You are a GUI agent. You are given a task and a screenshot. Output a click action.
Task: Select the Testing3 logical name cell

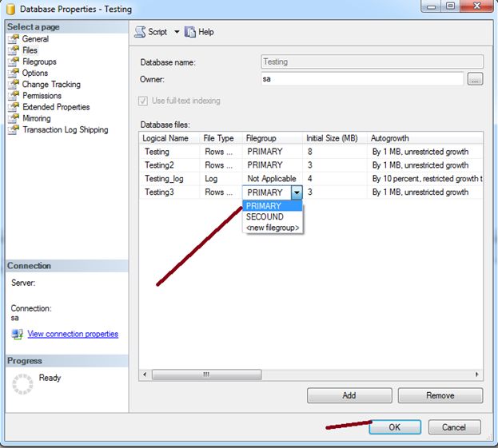169,192
